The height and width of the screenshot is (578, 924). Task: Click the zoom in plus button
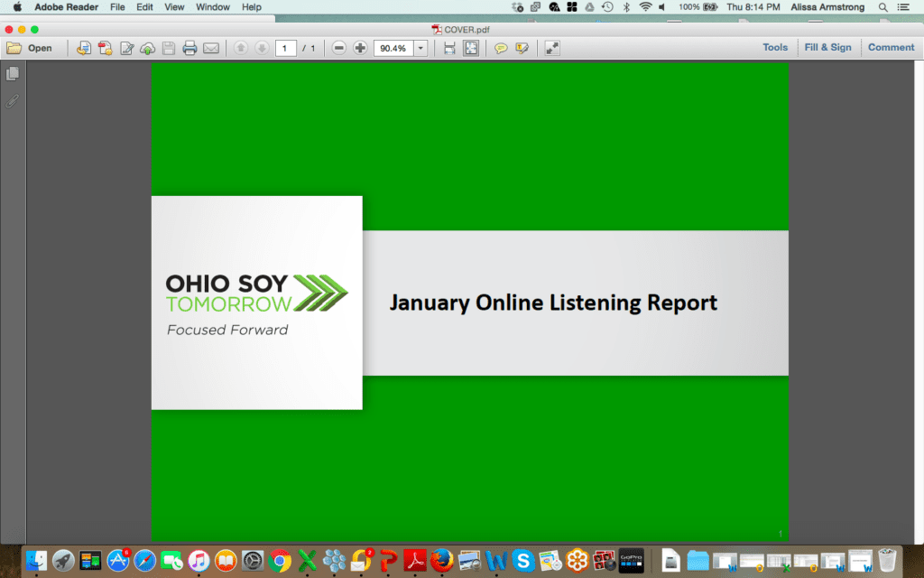pos(360,49)
